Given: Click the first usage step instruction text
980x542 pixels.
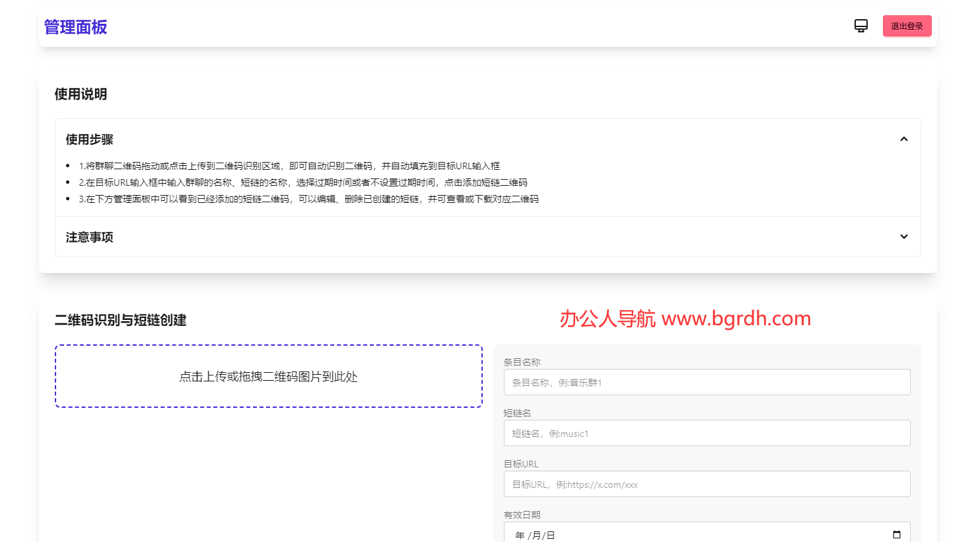Looking at the screenshot, I should (x=289, y=166).
